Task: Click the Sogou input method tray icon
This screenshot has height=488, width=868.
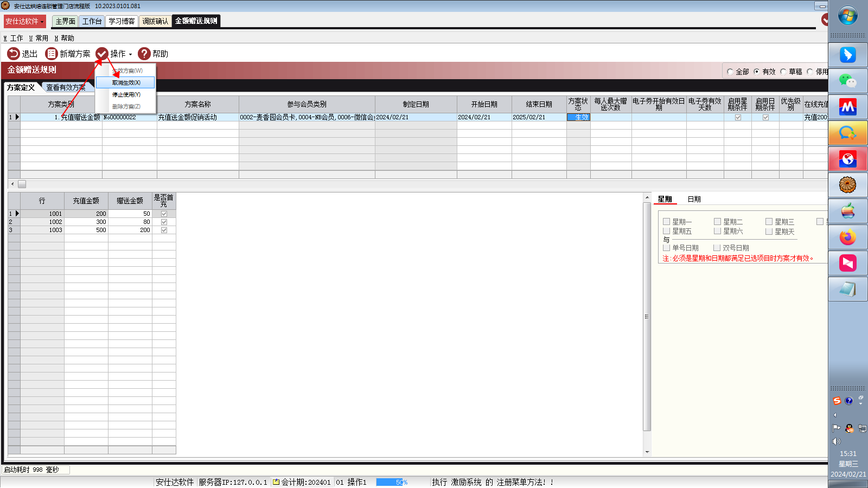Action: (837, 401)
